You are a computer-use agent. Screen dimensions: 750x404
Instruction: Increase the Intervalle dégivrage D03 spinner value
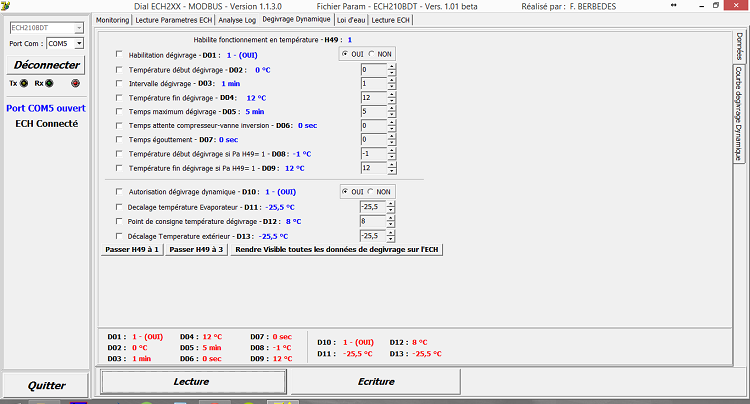[x=392, y=80]
